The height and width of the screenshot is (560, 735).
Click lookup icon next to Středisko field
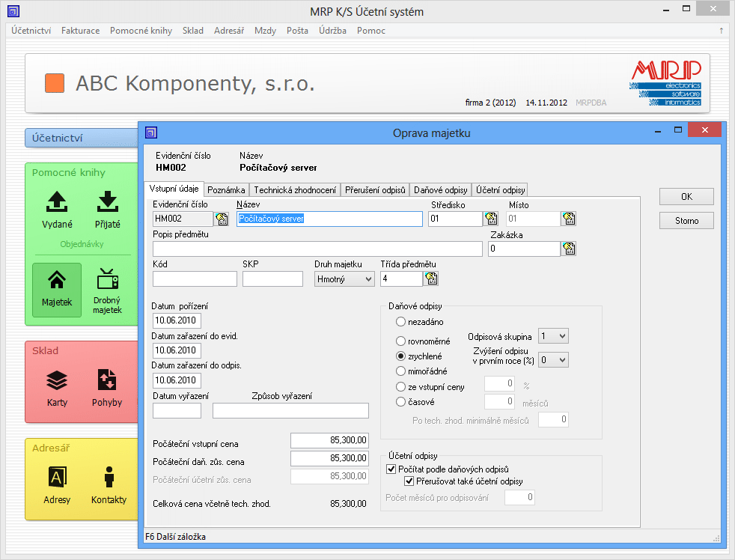pyautogui.click(x=491, y=219)
